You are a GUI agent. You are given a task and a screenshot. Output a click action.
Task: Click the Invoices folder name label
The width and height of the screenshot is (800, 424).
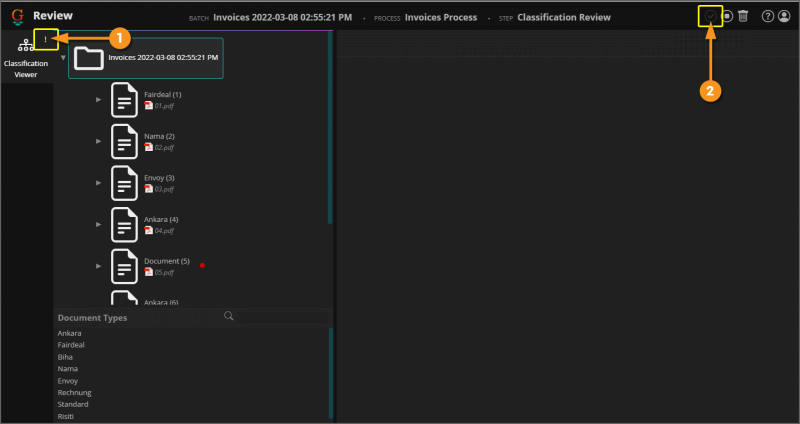tap(163, 58)
